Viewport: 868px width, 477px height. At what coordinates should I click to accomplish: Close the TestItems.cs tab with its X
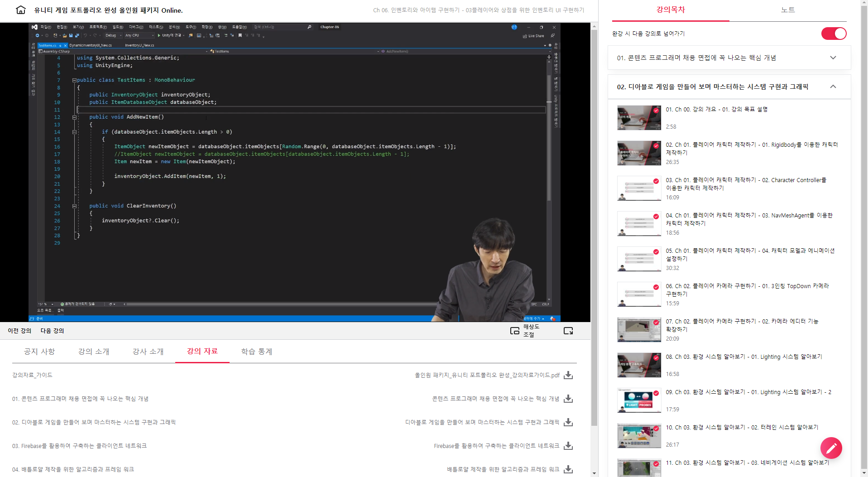65,45
